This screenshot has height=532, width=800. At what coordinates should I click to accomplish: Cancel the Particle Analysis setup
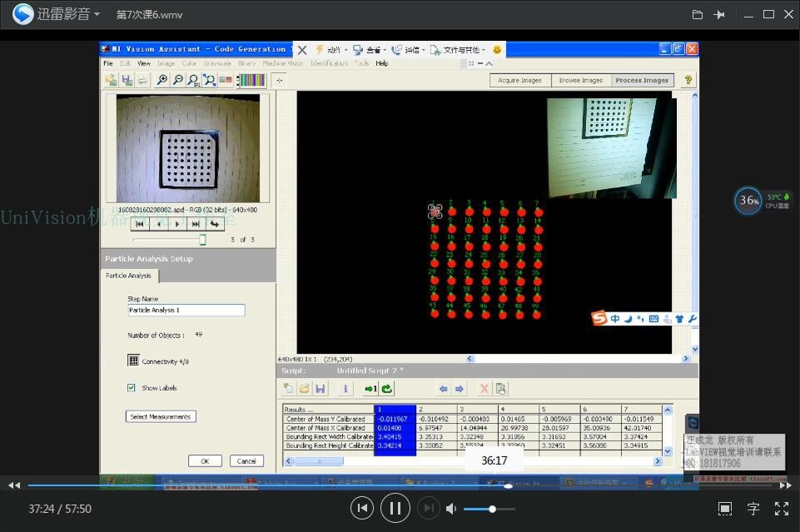click(x=246, y=461)
